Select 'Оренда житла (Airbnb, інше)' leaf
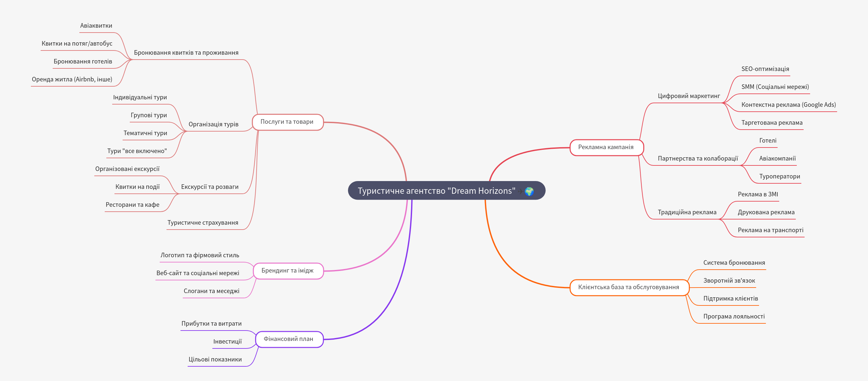868x381 pixels. click(72, 79)
